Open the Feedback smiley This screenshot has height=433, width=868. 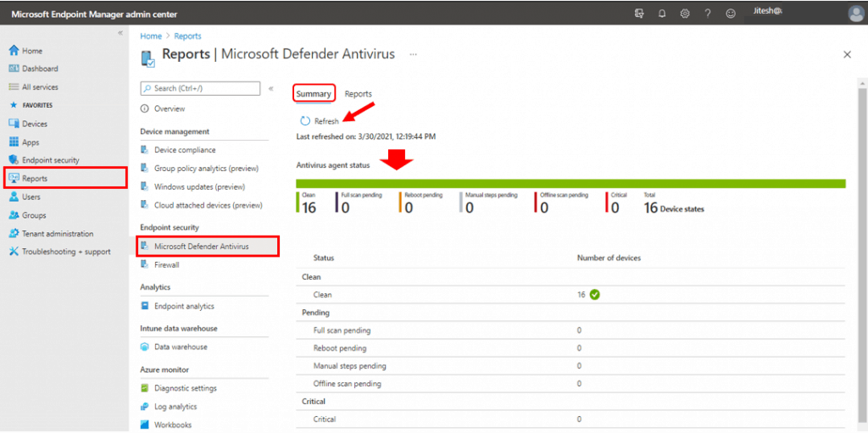pyautogui.click(x=731, y=14)
